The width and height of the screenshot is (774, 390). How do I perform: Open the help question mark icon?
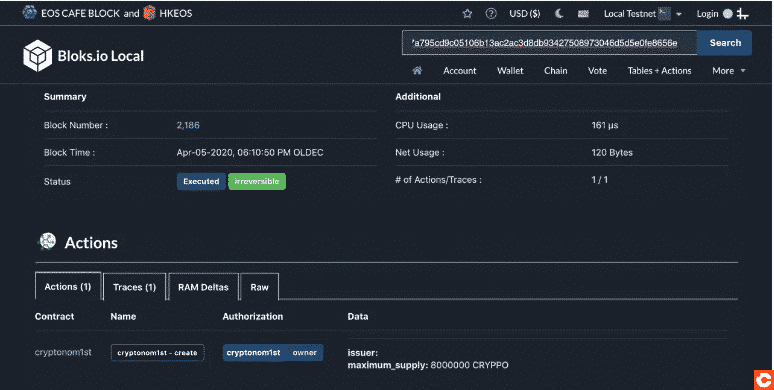pos(491,14)
